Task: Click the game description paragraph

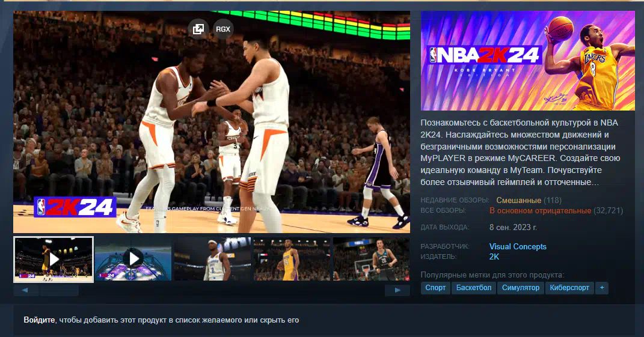Action: coord(520,153)
